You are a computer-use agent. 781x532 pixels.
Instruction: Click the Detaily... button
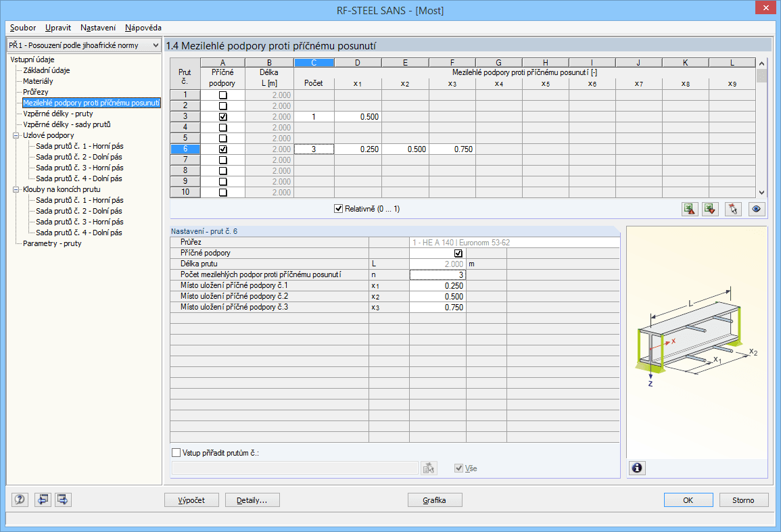tap(252, 500)
